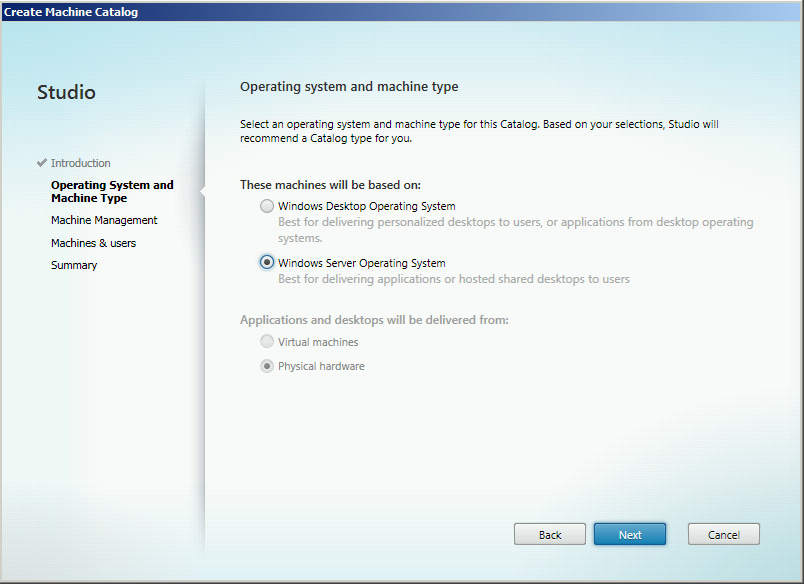Open the Introduction wizard step
The height and width of the screenshot is (584, 804).
pos(81,163)
